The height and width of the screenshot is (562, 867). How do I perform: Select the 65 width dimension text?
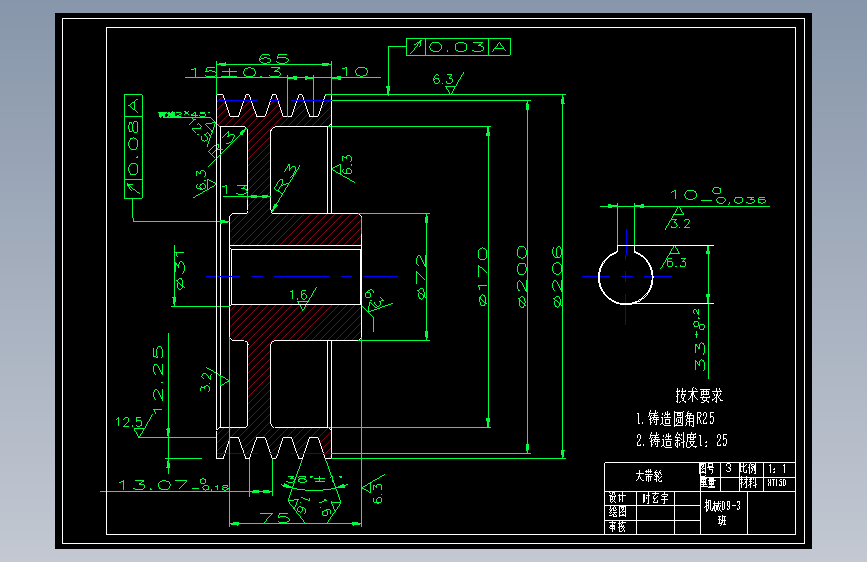(x=274, y=58)
